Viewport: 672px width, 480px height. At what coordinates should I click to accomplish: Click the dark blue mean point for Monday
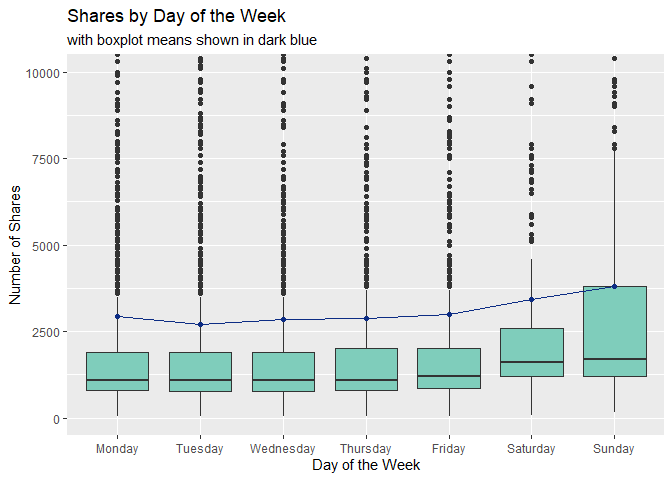pos(118,317)
